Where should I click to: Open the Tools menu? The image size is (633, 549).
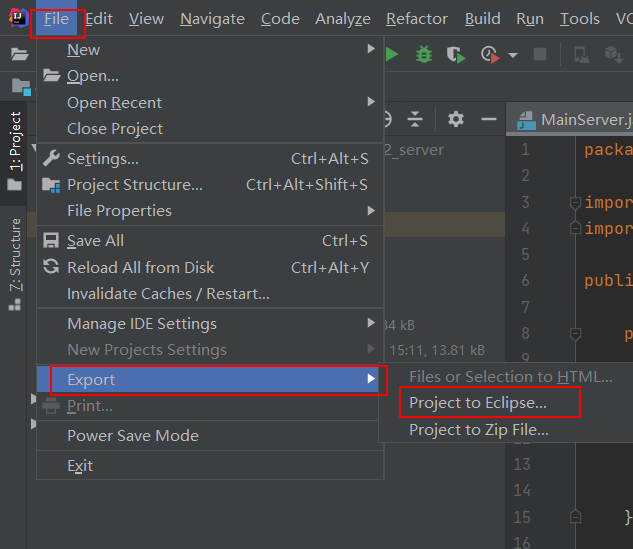[x=579, y=19]
